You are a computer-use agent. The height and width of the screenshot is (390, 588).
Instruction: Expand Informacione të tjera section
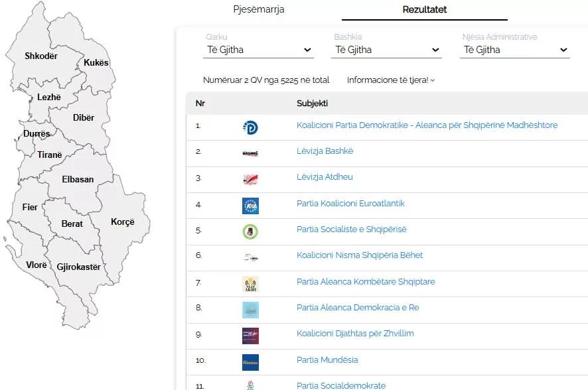pyautogui.click(x=390, y=80)
